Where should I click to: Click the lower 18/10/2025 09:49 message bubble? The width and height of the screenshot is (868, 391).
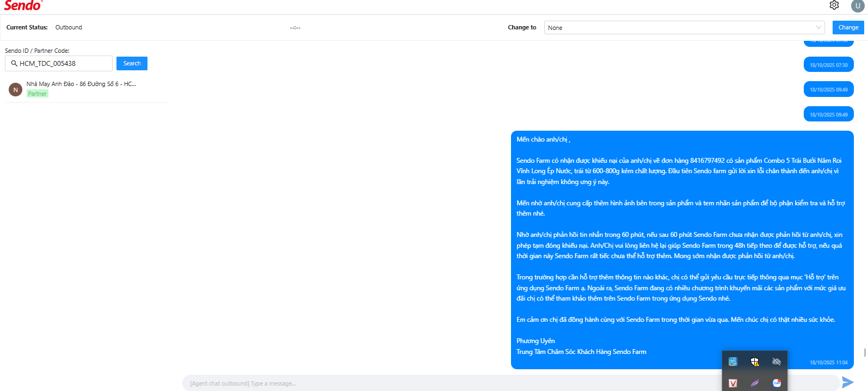tap(828, 114)
